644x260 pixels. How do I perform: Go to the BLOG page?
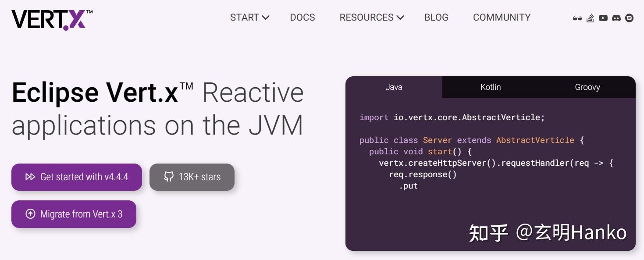(436, 18)
